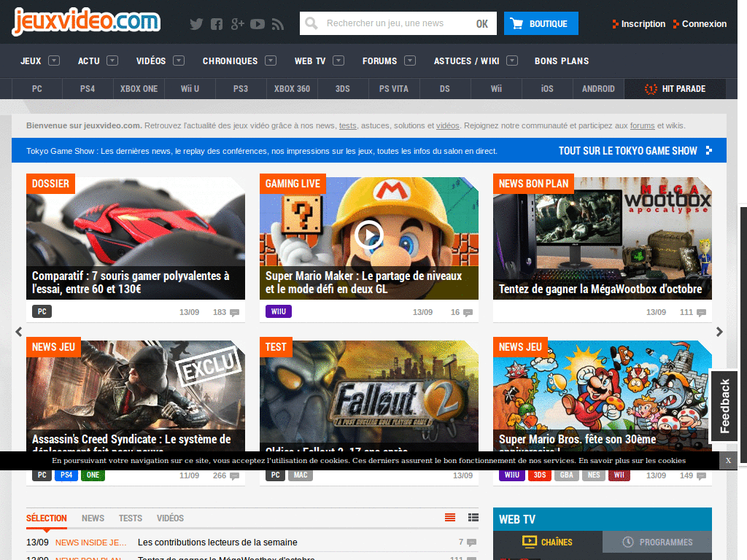Open the PROGRAMMES tab in Web TV
This screenshot has height=560, width=747.
657,542
